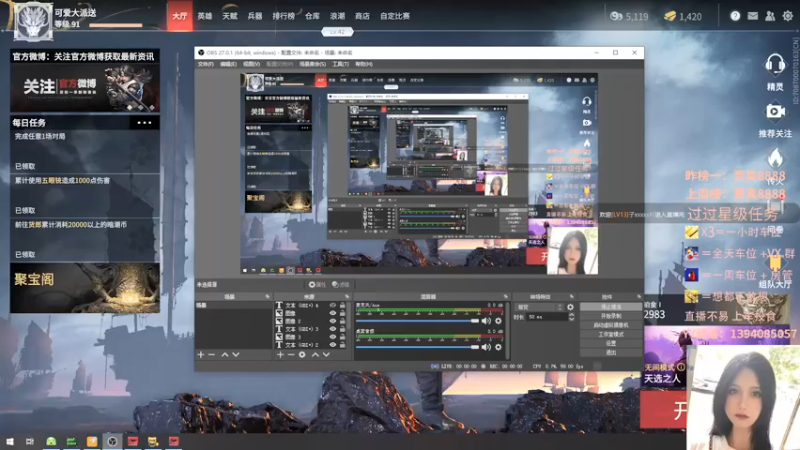Click the orange app icon on the taskbar
The image size is (800, 450).
click(92, 441)
